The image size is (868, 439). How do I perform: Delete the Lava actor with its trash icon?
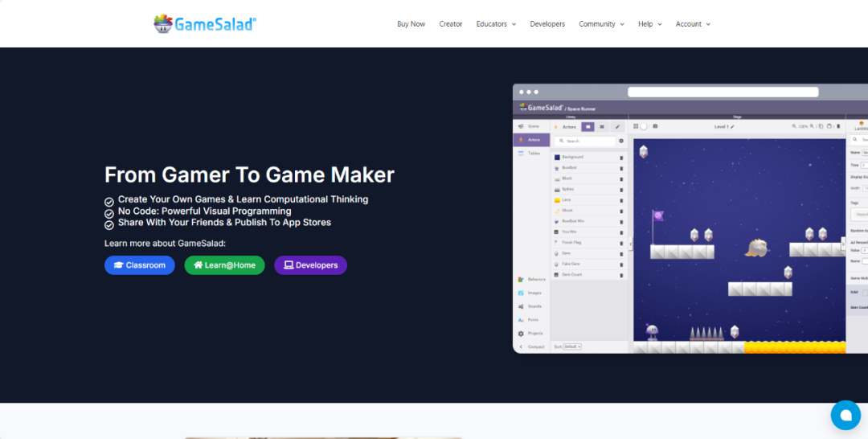pyautogui.click(x=621, y=200)
